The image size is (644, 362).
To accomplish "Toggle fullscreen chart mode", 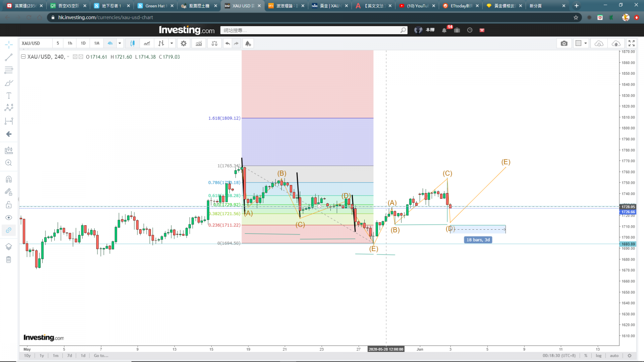I will [632, 43].
